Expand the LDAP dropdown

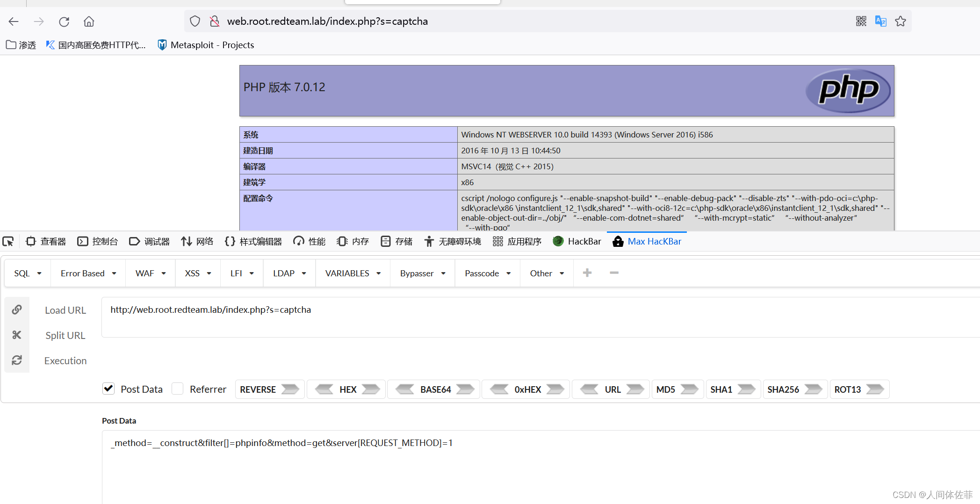[289, 273]
